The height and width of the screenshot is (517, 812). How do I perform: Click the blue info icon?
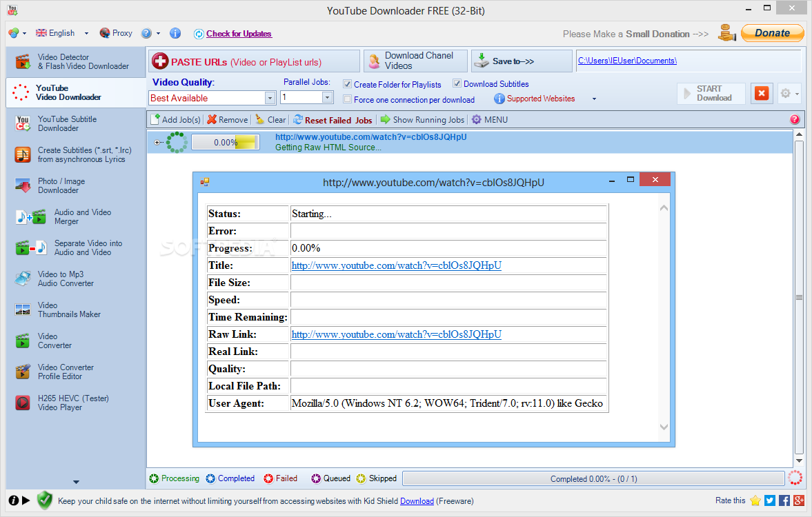coord(175,33)
